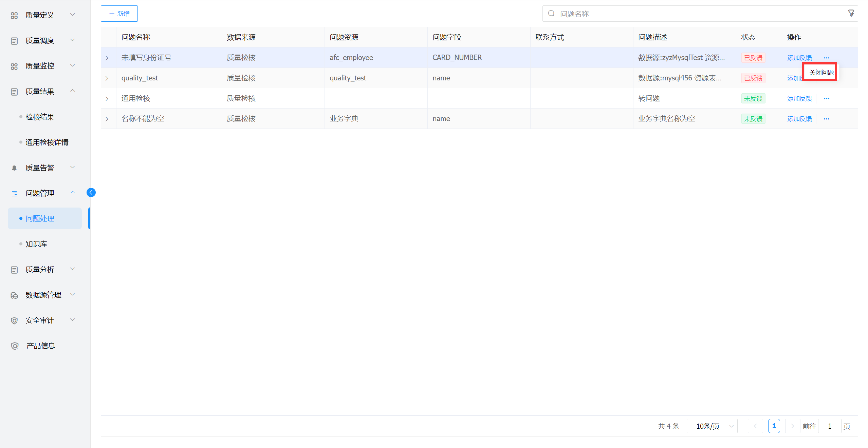This screenshot has width=868, height=448.
Task: Click the blue sidebar collapse arrow icon
Action: click(91, 193)
